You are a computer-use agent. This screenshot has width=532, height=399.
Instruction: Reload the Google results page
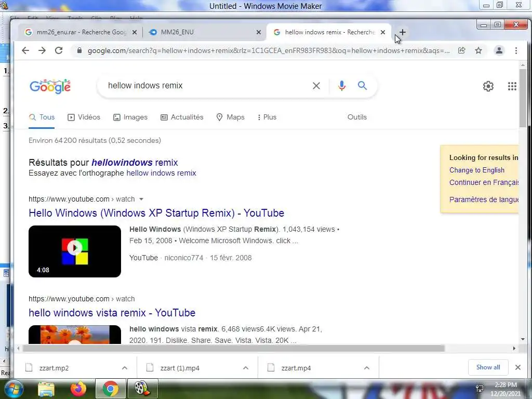(59, 50)
